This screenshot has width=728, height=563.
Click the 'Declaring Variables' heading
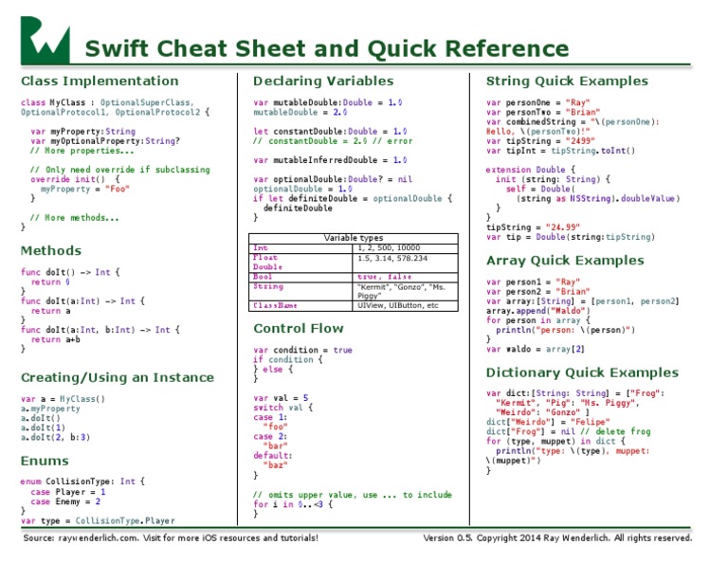coord(323,82)
